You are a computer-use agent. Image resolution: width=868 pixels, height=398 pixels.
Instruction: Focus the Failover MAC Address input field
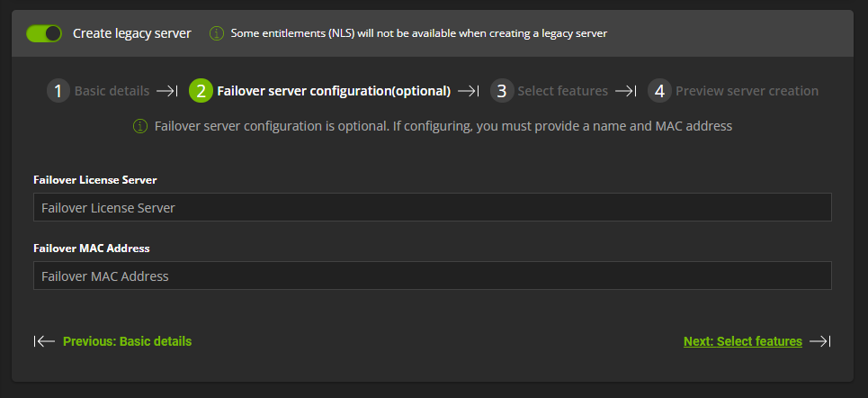433,276
